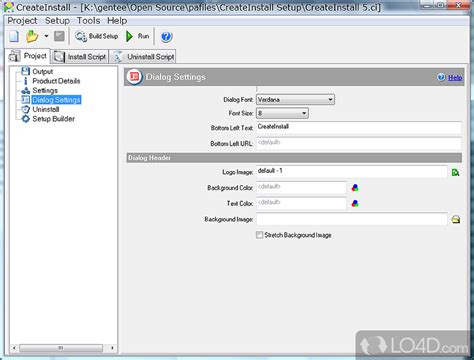The image size is (474, 360).
Task: Click the Bottom Left URL field
Action: click(x=359, y=144)
